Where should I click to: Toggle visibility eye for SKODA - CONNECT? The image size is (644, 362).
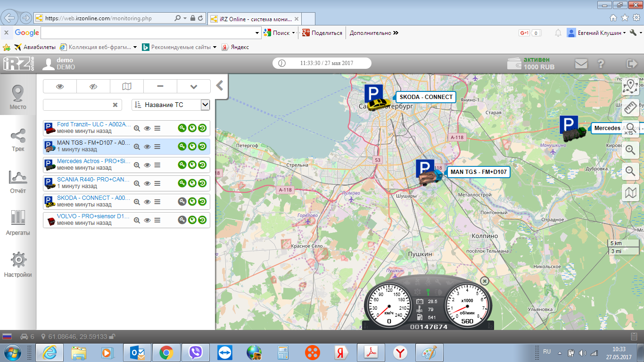147,202
